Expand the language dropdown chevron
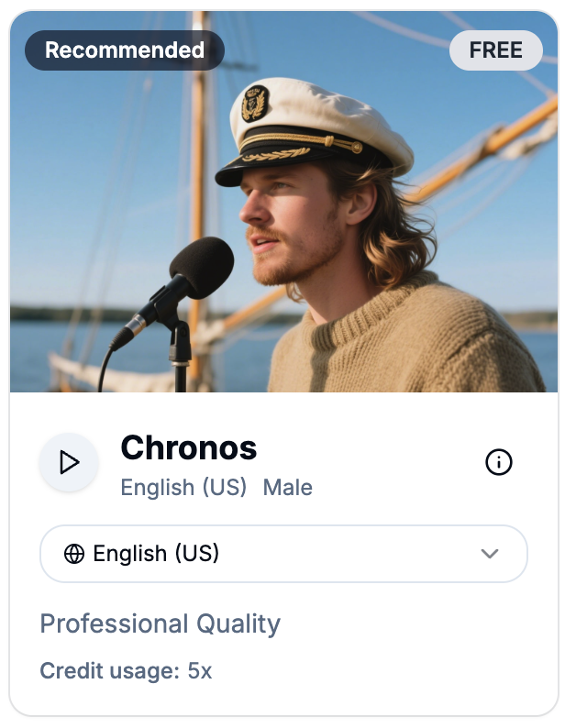565x728 pixels. [x=490, y=554]
